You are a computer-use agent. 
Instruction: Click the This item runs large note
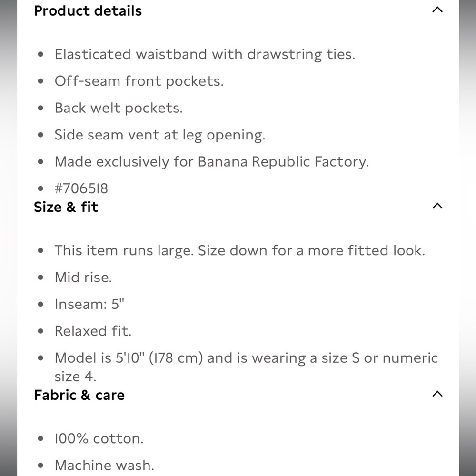point(239,251)
